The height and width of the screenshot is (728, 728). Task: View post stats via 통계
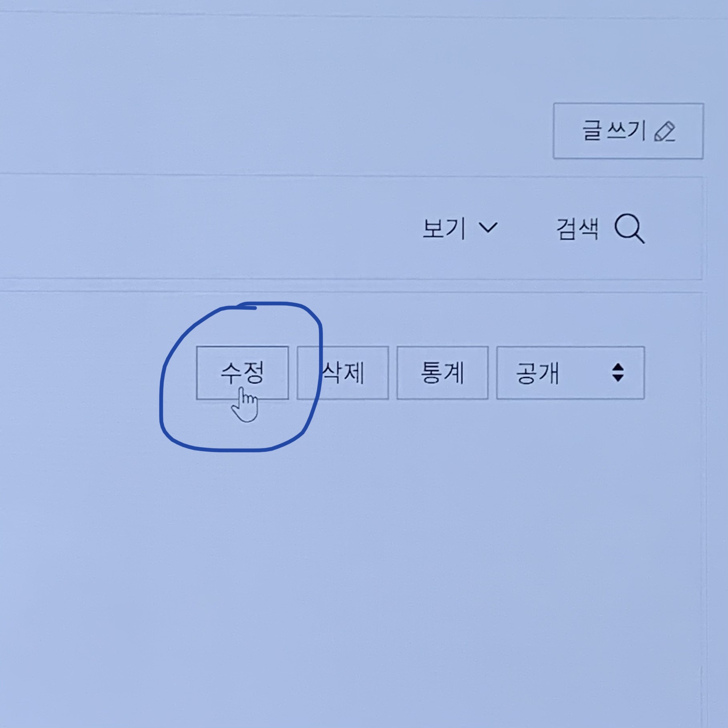click(442, 373)
